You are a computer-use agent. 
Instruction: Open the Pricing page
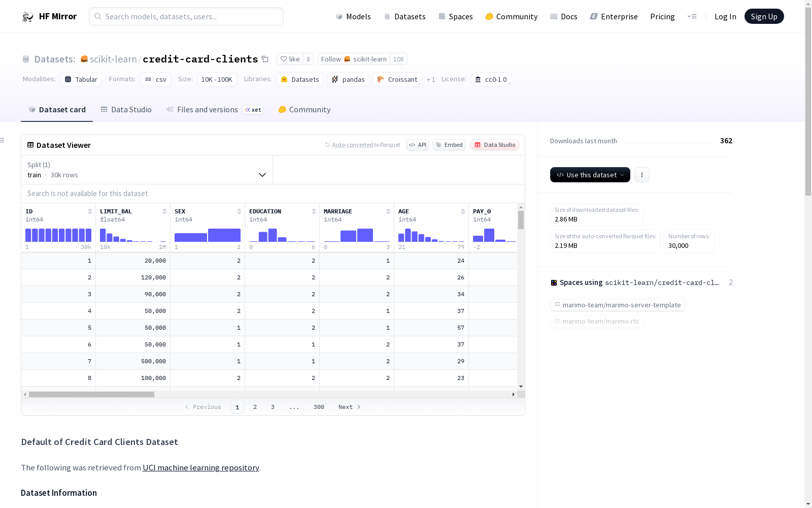662,17
